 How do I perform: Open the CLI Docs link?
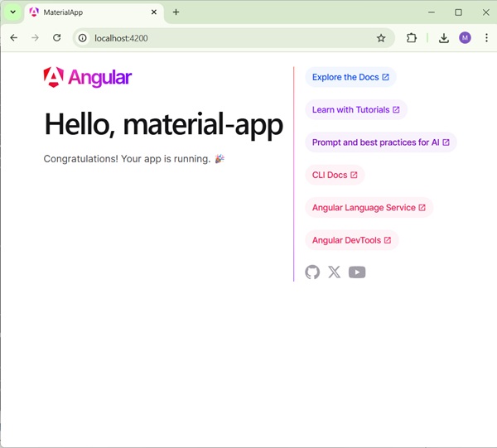[x=335, y=176]
